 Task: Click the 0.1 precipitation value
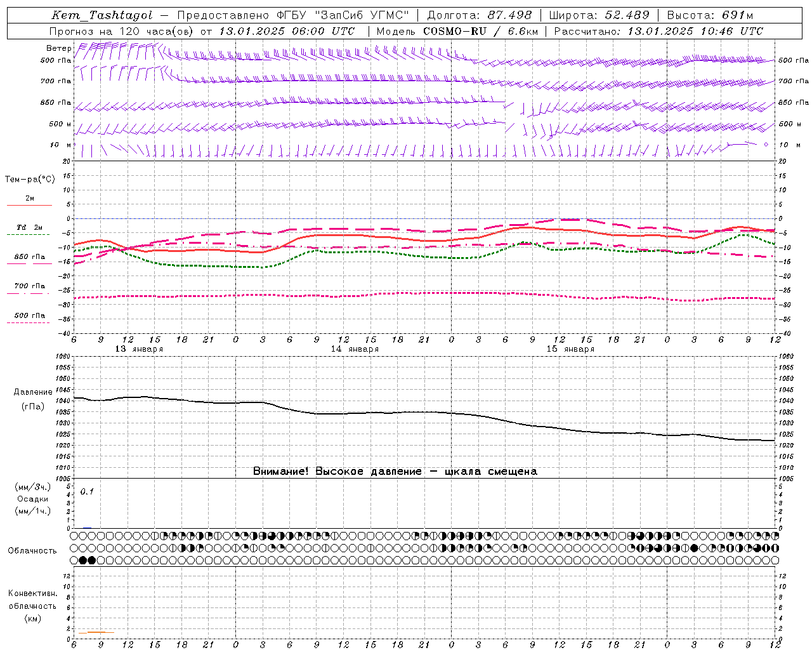87,492
